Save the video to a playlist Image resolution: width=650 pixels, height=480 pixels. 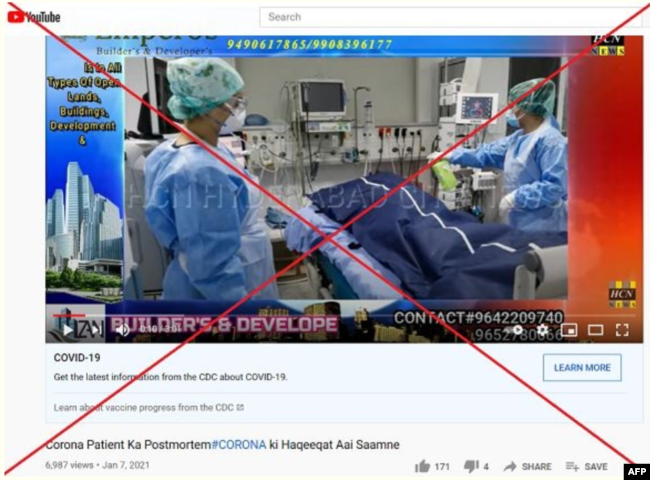point(586,466)
